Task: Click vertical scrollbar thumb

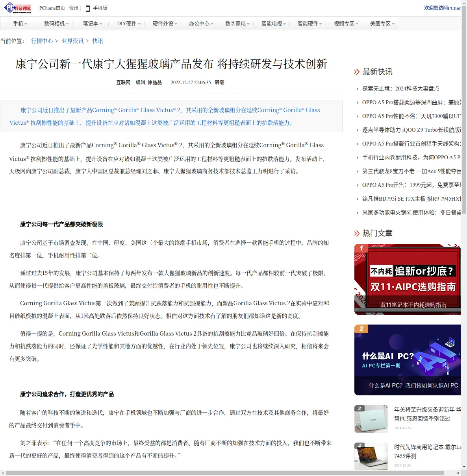Action: [464, 110]
